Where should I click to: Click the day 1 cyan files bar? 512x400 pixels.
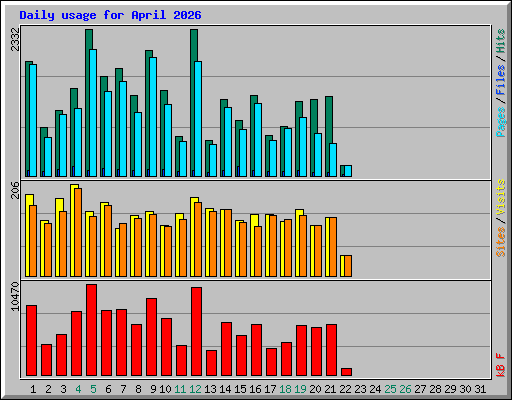(33, 120)
